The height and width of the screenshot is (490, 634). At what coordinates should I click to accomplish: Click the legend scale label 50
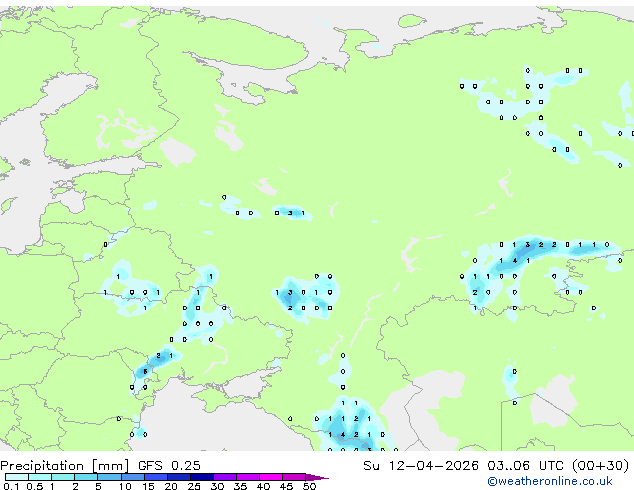tap(309, 486)
